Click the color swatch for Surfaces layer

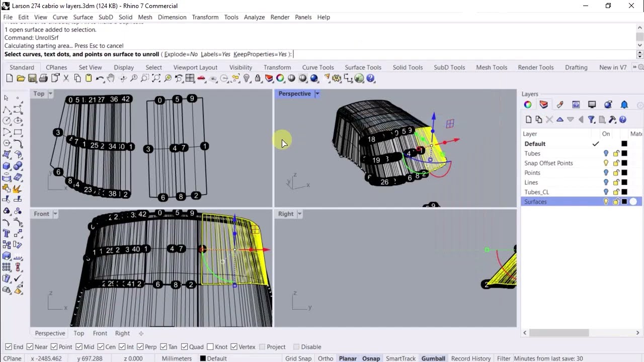click(624, 202)
